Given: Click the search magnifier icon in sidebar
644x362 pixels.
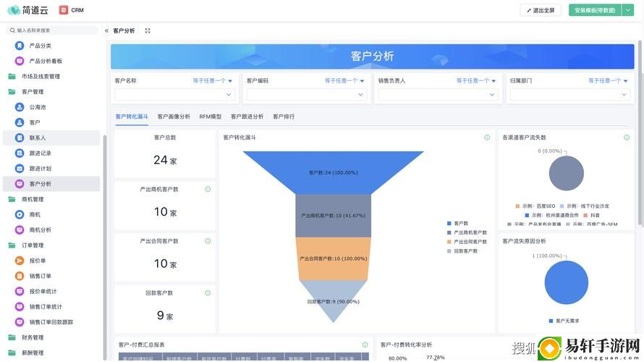Looking at the screenshot, I should tap(12, 30).
